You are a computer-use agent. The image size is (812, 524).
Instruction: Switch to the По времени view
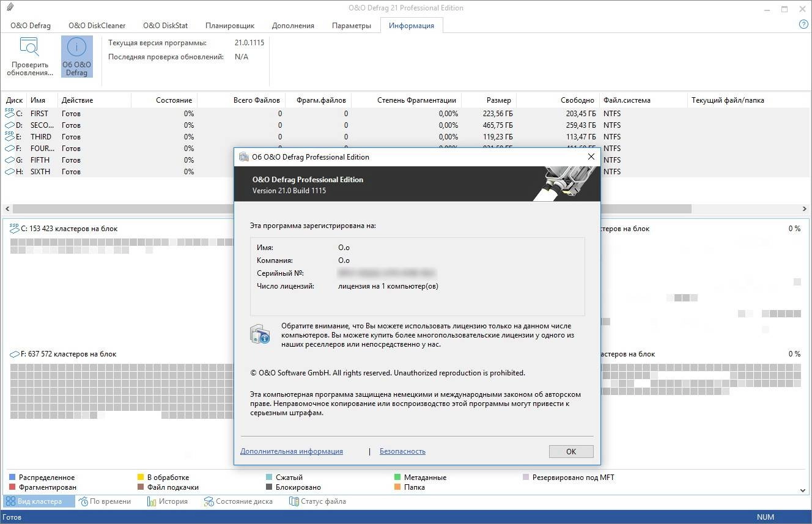click(x=105, y=501)
